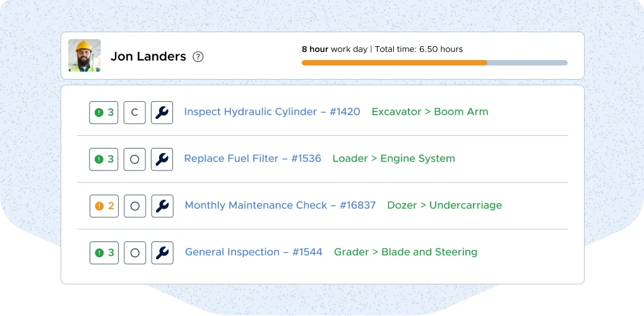Click orange priority 2 badge on Monthly Maintenance
The width and height of the screenshot is (644, 316).
click(104, 206)
